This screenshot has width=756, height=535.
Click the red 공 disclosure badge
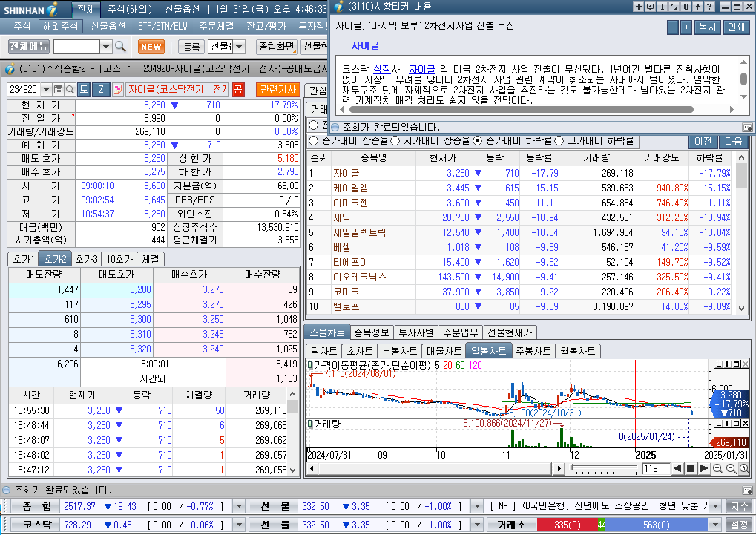click(238, 89)
